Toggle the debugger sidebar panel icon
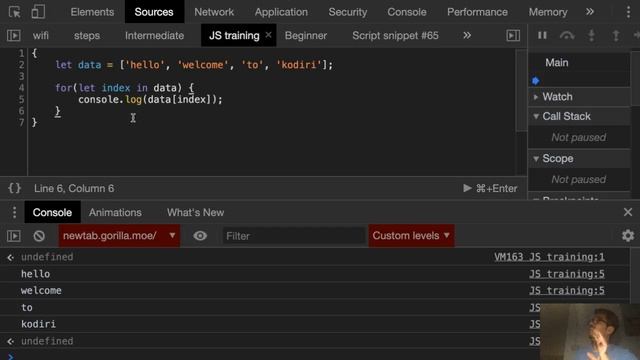 (513, 36)
